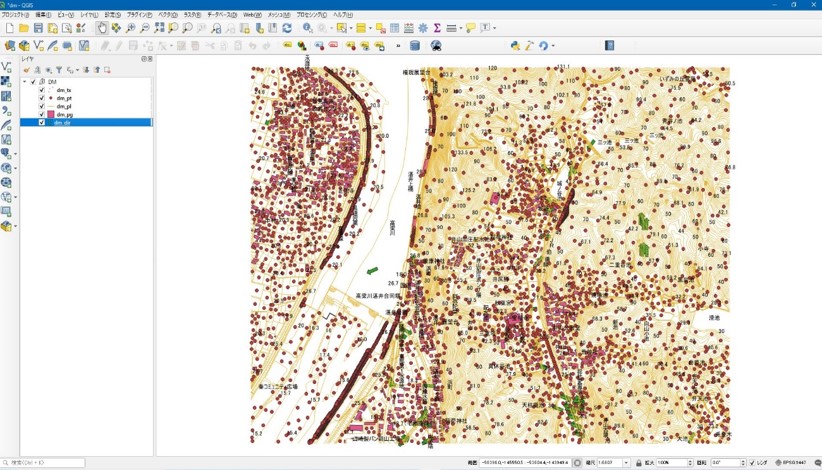Expand the text annotation tool dropdown

tap(494, 28)
